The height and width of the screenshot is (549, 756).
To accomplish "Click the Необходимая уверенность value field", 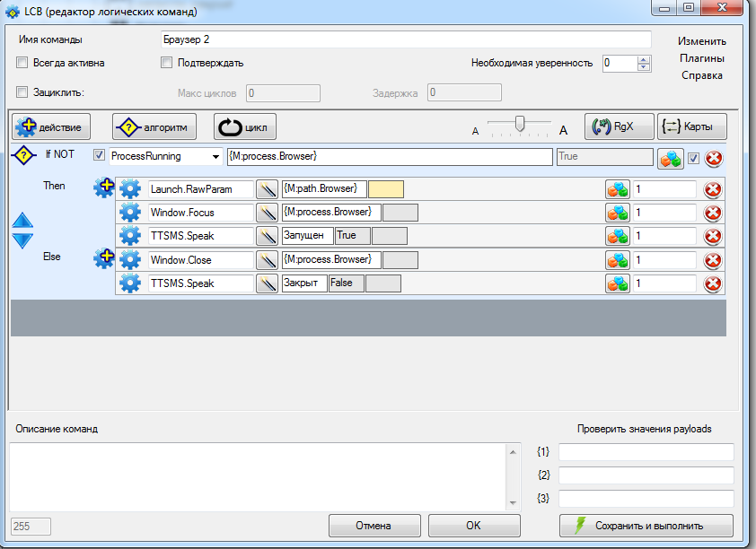I will pos(620,63).
